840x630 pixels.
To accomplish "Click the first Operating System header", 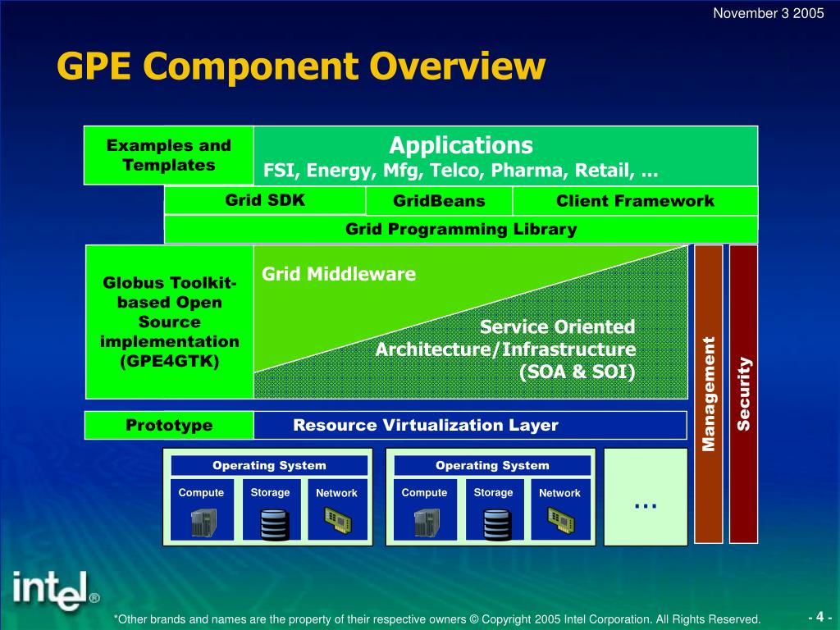I will (269, 466).
